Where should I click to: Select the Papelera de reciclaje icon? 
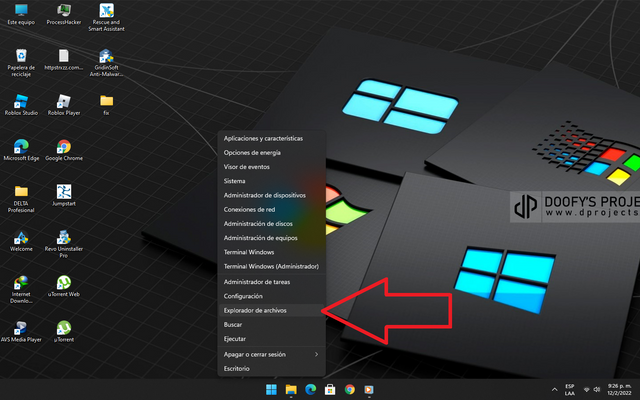pos(21,62)
